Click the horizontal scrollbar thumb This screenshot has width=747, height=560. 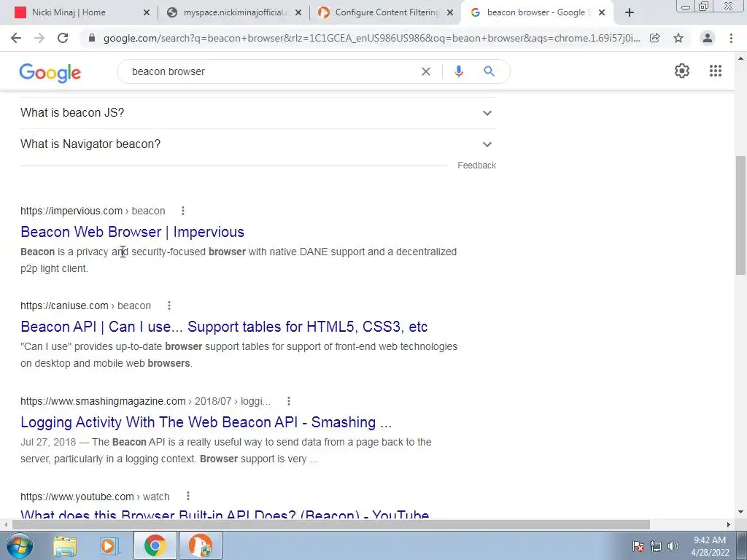(331, 524)
